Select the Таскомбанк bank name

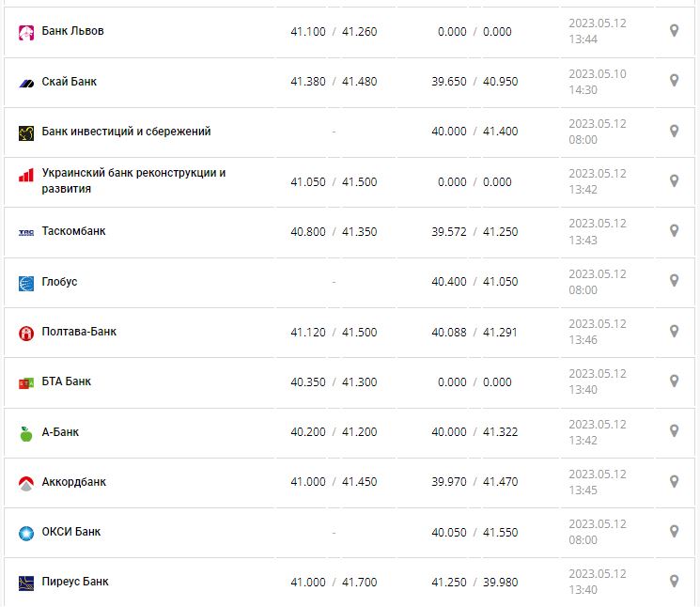click(73, 231)
